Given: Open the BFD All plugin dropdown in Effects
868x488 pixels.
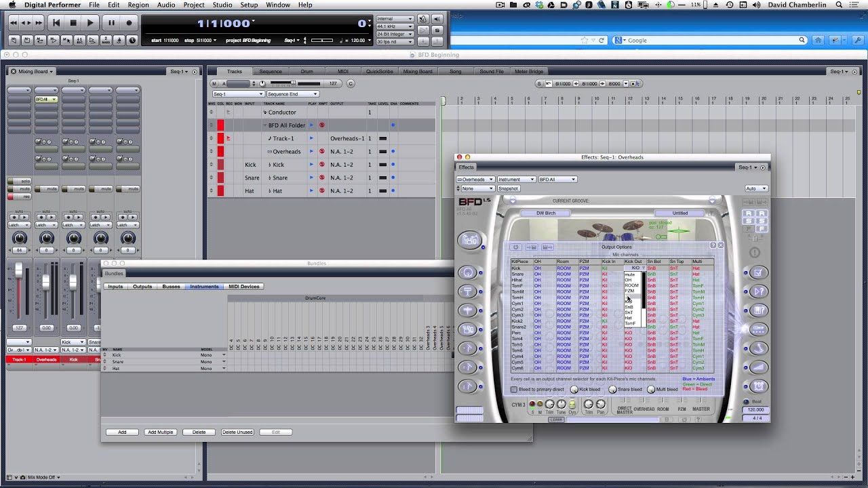Looking at the screenshot, I should (x=557, y=180).
